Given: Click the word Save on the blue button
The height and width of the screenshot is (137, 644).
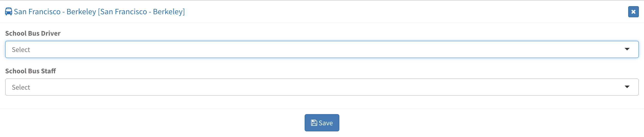Looking at the screenshot, I should pyautogui.click(x=326, y=123).
